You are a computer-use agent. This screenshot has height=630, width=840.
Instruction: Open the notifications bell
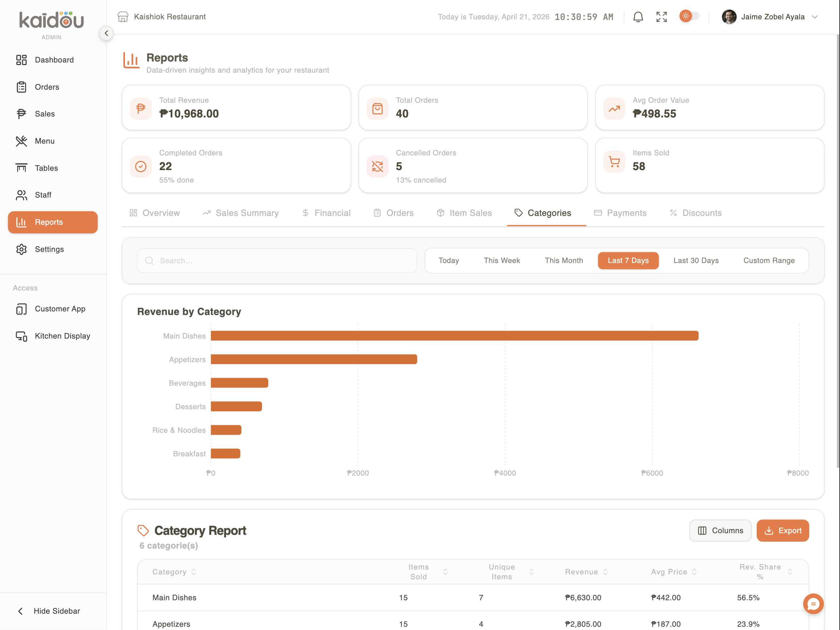pyautogui.click(x=639, y=17)
